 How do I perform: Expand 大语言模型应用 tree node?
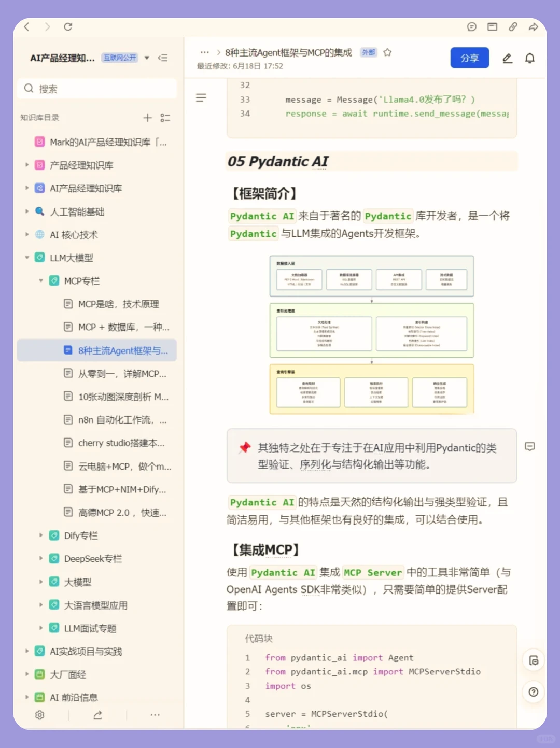coord(41,604)
